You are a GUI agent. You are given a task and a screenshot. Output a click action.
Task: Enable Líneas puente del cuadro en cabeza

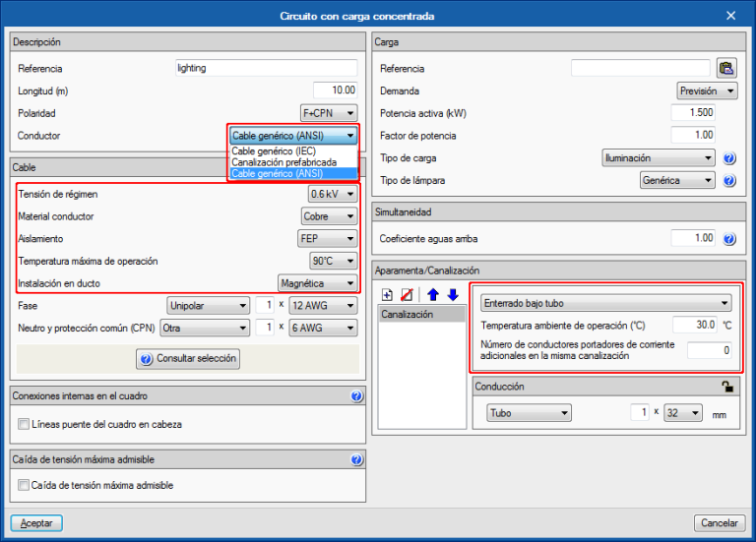pos(24,424)
